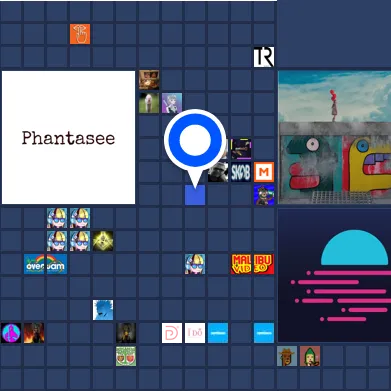Click the large graffiti wall artwork parcel
391x391 pixels.
click(x=334, y=137)
